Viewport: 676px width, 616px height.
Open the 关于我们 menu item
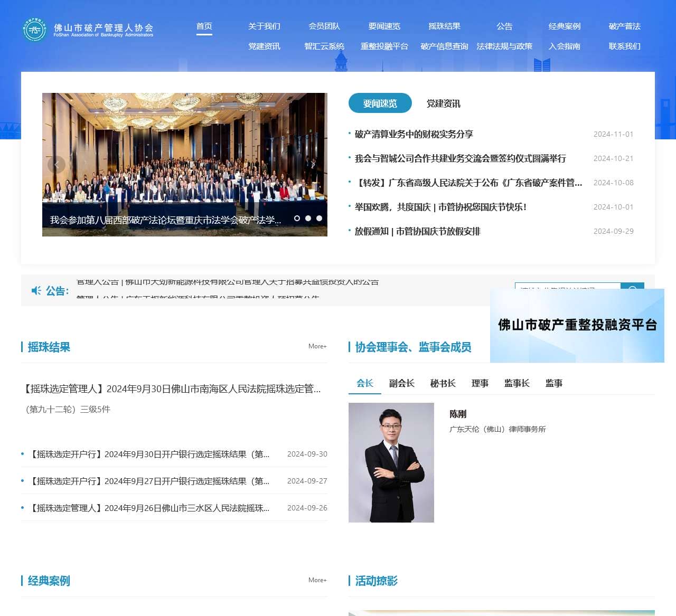click(264, 26)
